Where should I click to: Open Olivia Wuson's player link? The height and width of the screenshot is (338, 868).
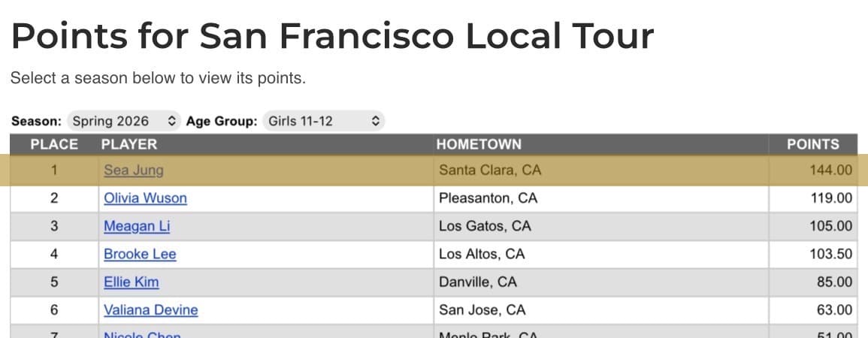point(145,198)
